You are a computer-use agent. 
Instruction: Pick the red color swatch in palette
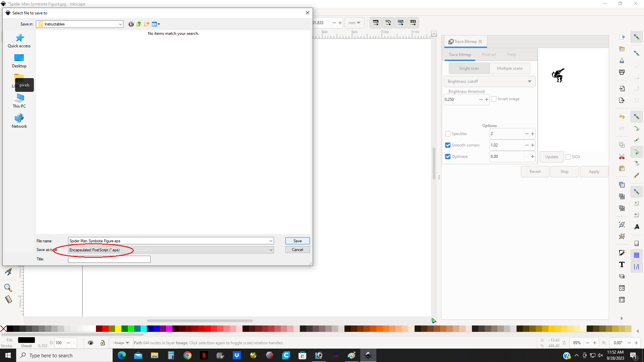coord(105,329)
